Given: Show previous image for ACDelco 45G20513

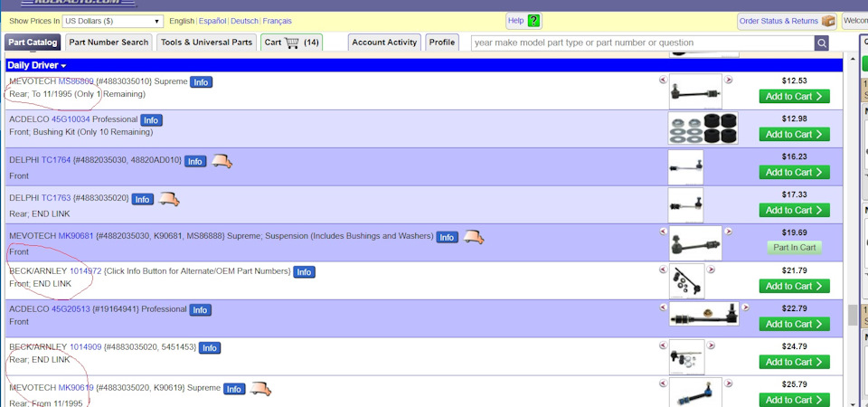Looking at the screenshot, I should 663,308.
